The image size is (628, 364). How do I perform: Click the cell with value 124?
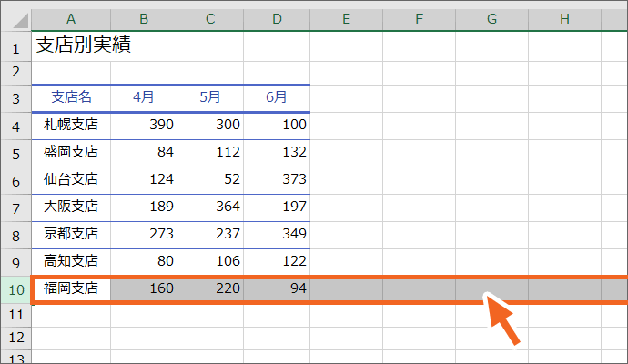[x=144, y=180]
